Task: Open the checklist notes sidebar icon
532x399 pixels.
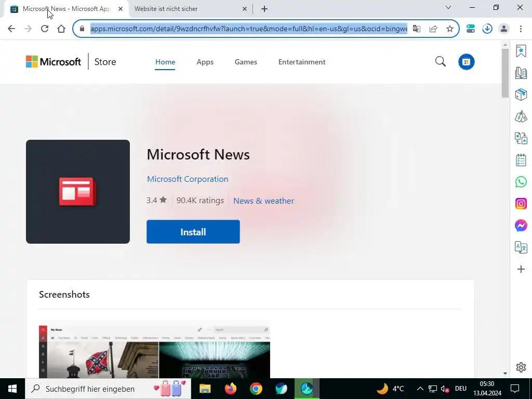Action: [x=521, y=160]
